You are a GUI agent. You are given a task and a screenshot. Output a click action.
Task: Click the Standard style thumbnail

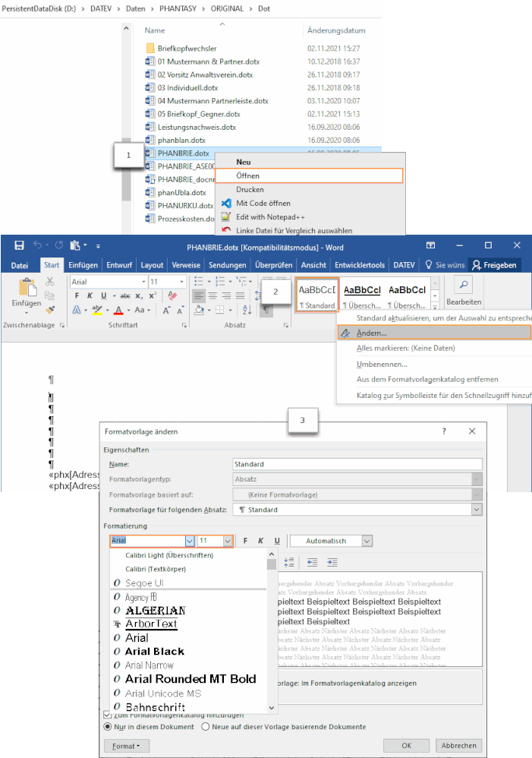point(317,294)
